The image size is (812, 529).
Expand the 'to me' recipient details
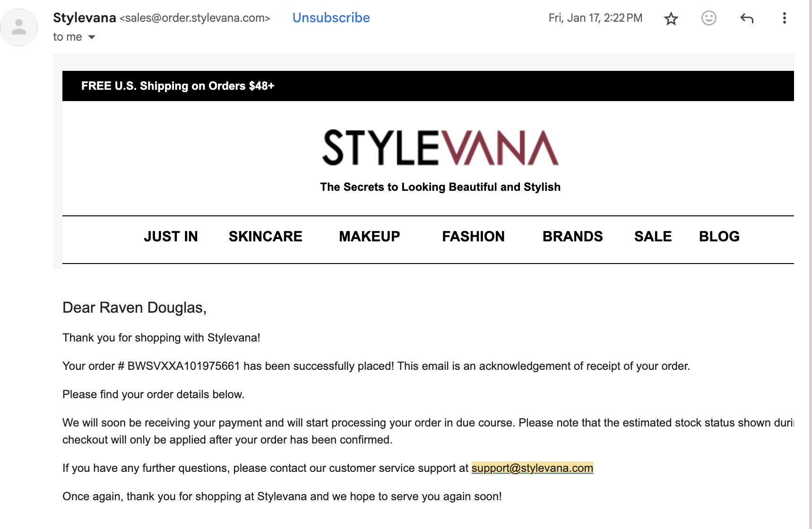coord(92,37)
